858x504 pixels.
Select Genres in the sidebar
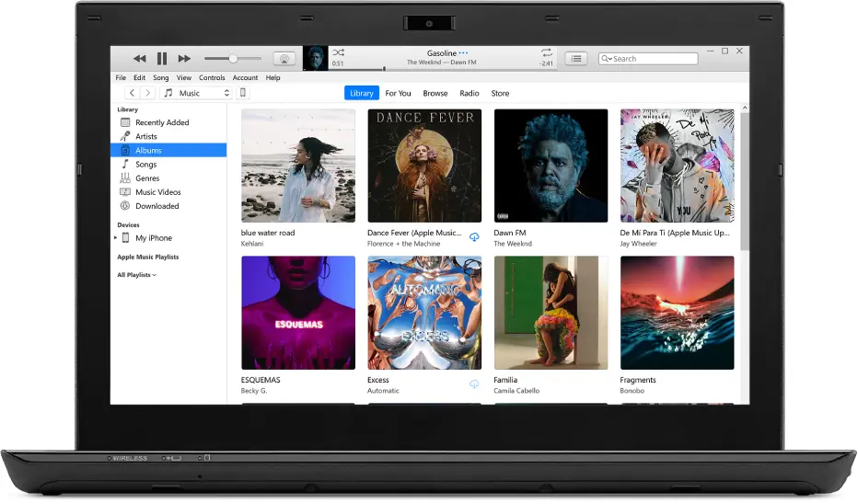click(168, 178)
